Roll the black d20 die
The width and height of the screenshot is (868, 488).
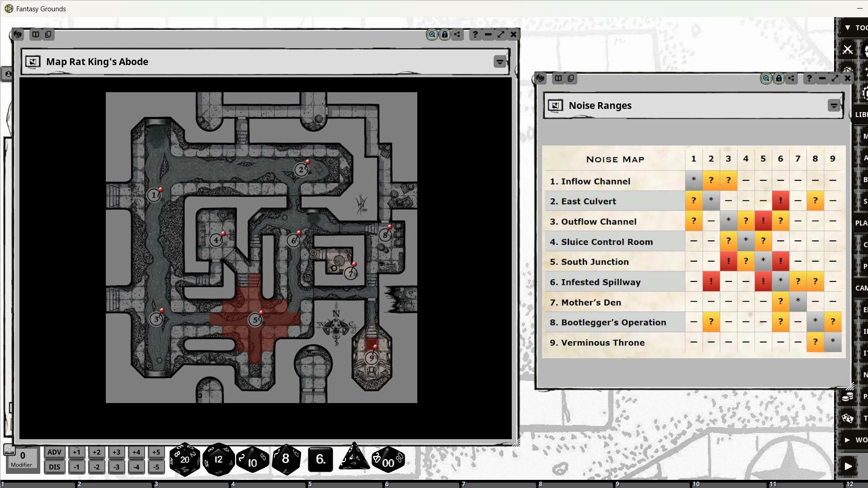(184, 459)
